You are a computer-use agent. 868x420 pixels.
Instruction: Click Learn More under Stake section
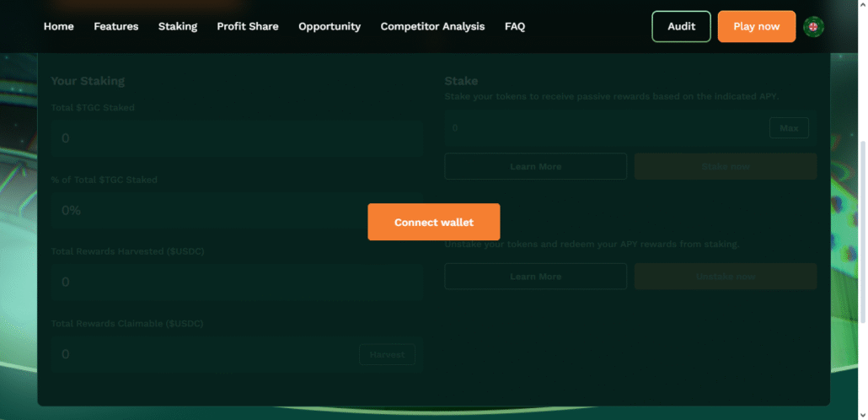point(535,166)
